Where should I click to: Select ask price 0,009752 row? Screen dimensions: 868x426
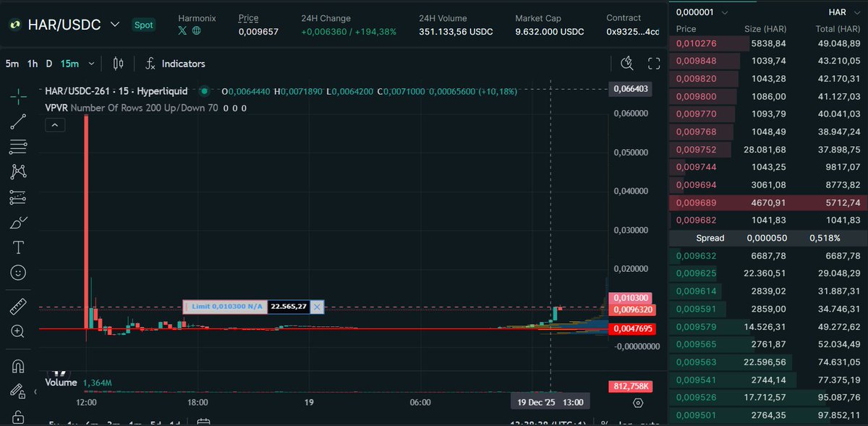click(767, 150)
